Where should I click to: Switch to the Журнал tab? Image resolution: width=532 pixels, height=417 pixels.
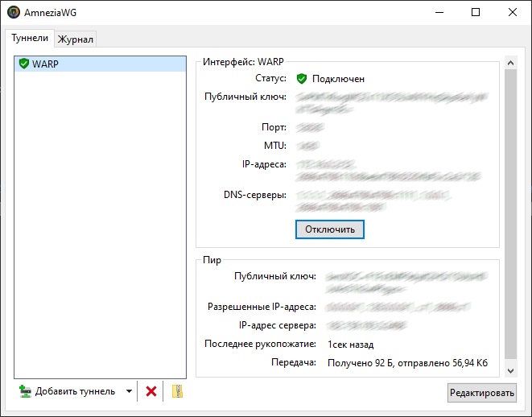(76, 39)
